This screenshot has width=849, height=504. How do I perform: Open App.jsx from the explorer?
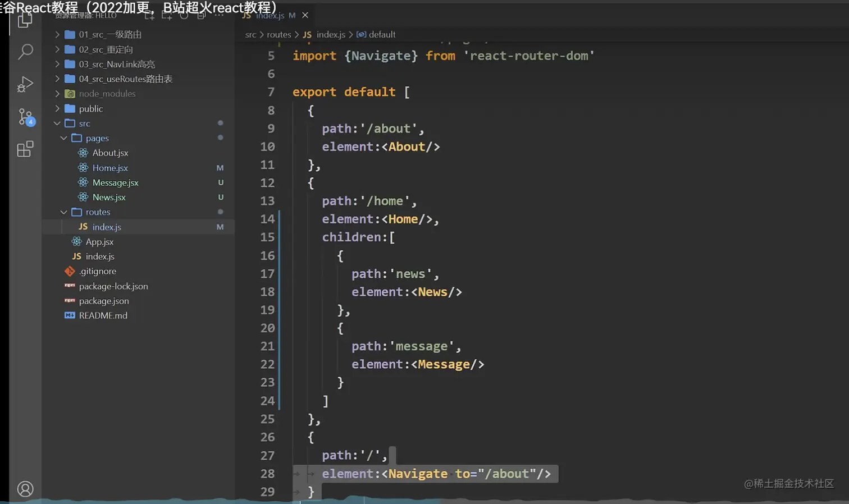tap(99, 241)
